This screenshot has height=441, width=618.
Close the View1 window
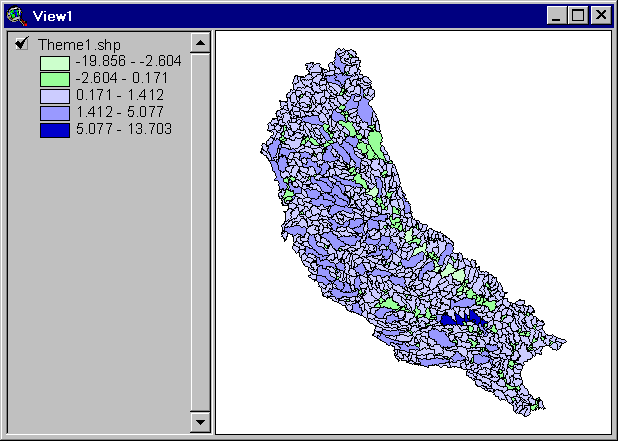pos(600,15)
